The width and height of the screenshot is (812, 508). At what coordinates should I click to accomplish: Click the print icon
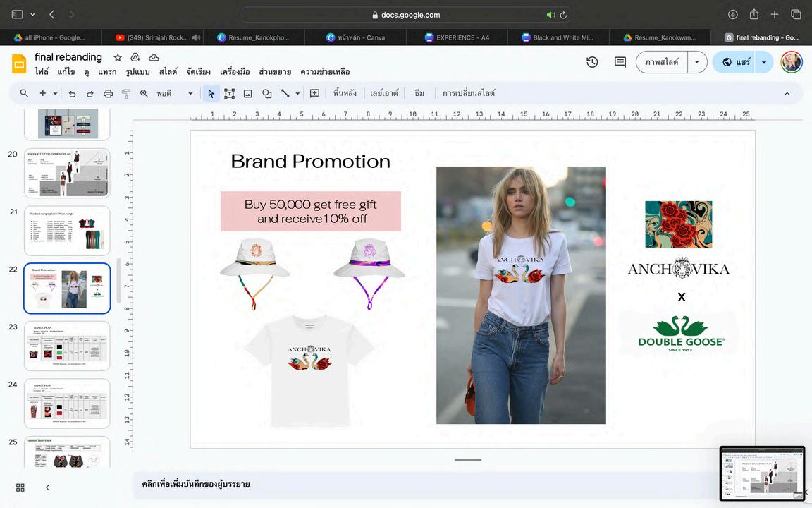[108, 93]
